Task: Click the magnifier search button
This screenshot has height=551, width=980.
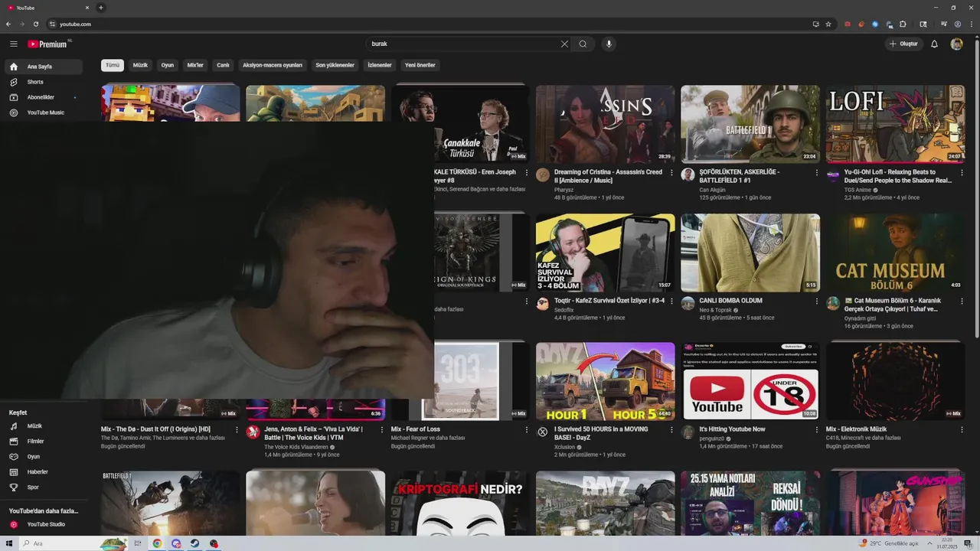Action: tap(583, 44)
